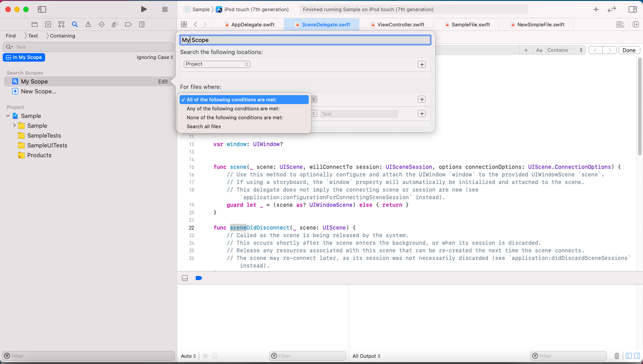Go forward in editor history
The width and height of the screenshot is (643, 364).
click(205, 25)
